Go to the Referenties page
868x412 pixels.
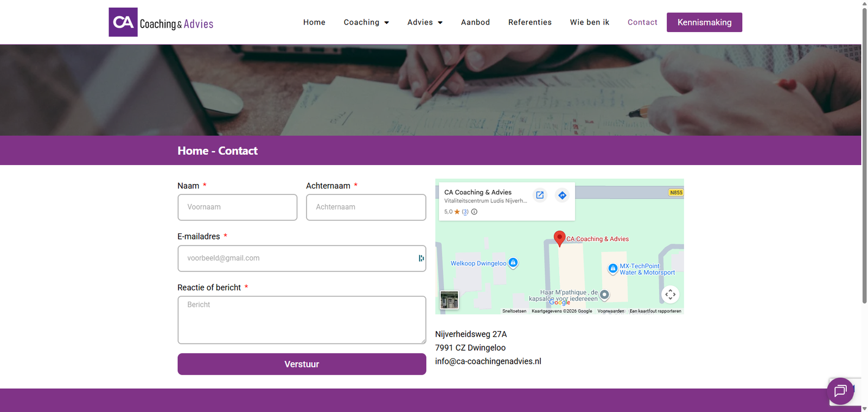coord(530,22)
